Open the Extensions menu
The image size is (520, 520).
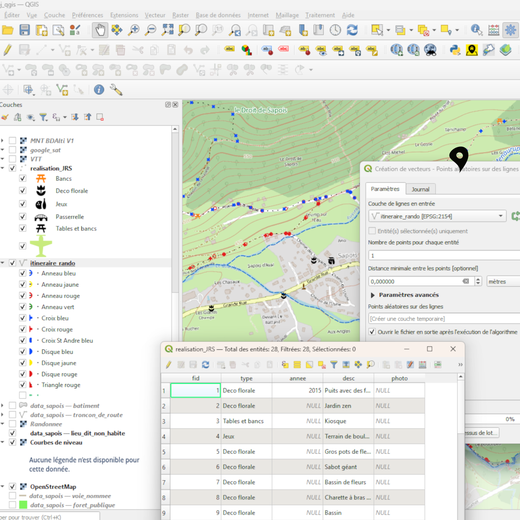tap(124, 15)
